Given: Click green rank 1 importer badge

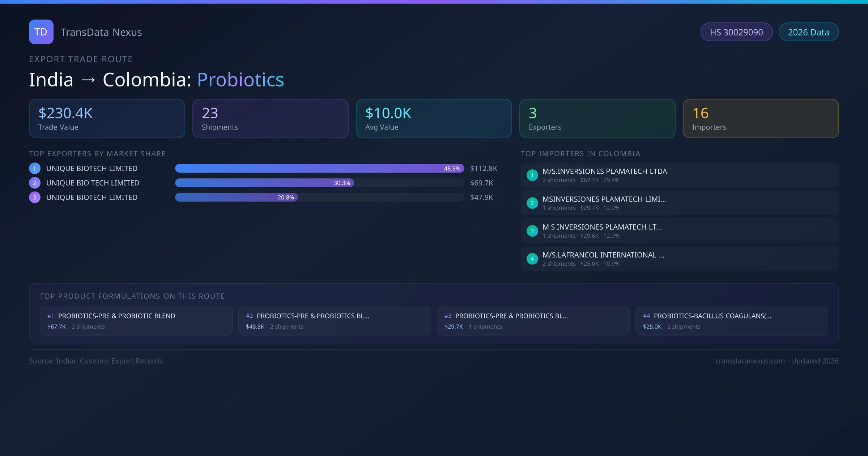Looking at the screenshot, I should pos(532,175).
